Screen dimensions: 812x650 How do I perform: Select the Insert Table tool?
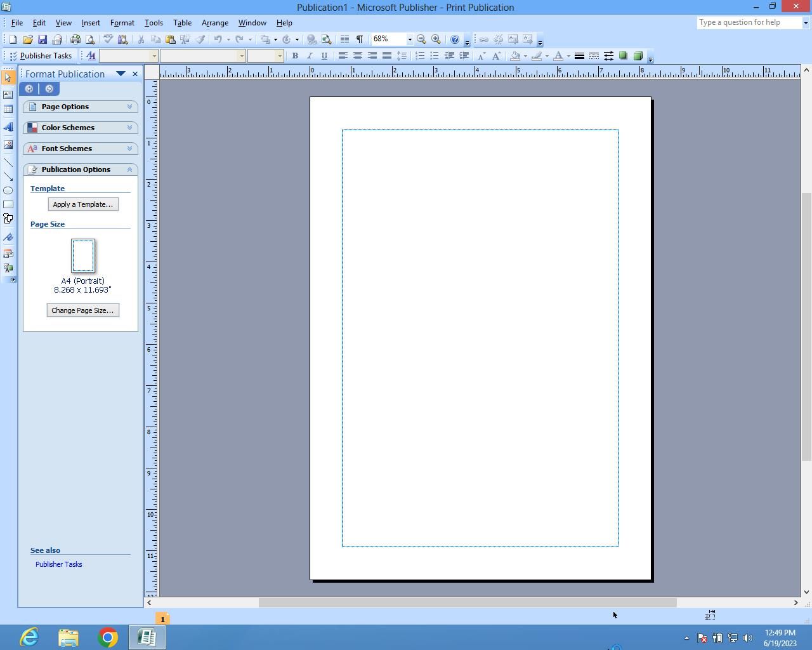(8, 109)
